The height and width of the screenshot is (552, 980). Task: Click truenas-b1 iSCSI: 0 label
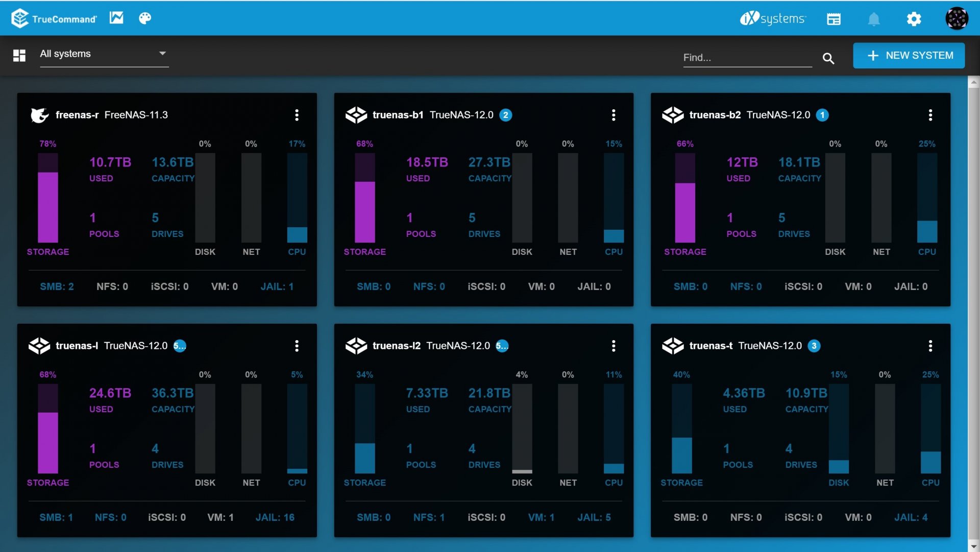point(486,286)
